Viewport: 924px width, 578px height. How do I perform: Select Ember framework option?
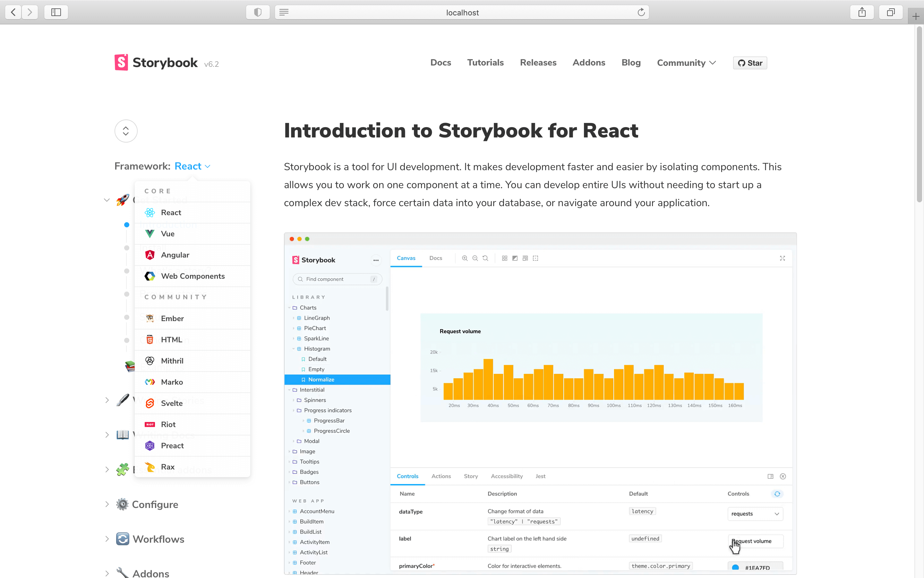[193, 319]
